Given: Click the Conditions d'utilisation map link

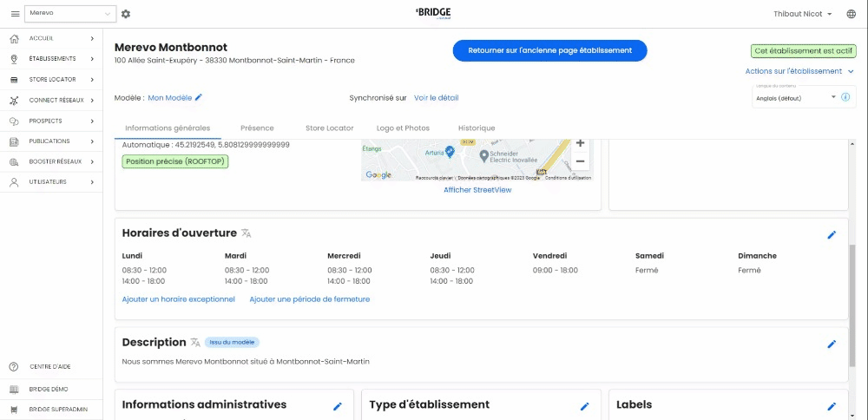Looking at the screenshot, I should [x=568, y=178].
